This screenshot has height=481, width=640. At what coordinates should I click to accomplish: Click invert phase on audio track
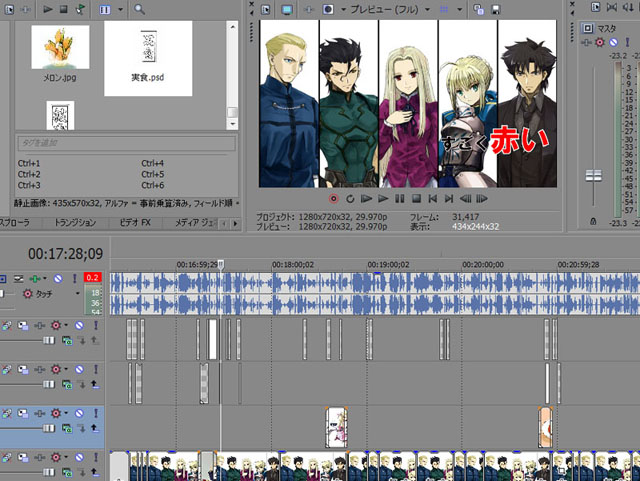pos(19,278)
